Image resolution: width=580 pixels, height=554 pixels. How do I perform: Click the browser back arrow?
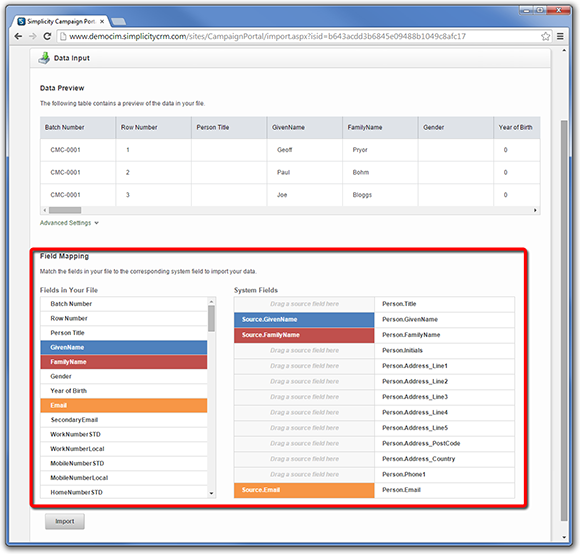[18, 36]
